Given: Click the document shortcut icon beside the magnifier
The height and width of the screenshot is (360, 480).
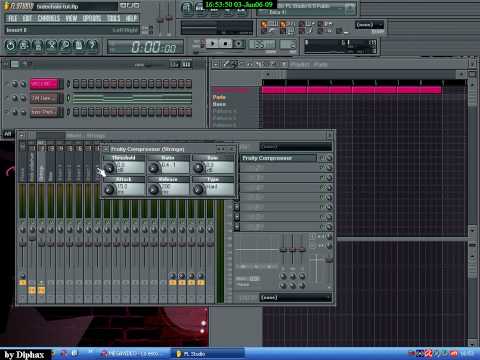Looking at the screenshot, I should point(78,45).
